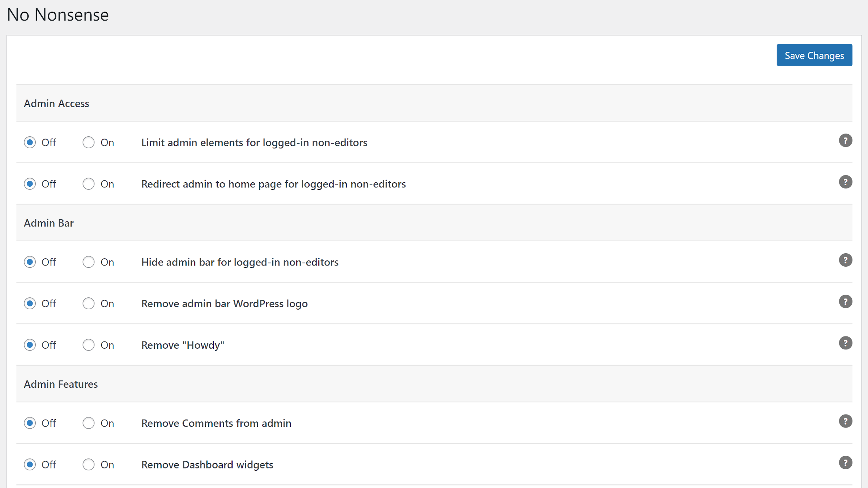The width and height of the screenshot is (868, 488).
Task: Enable Remove admin bar WordPress logo
Action: click(x=88, y=304)
